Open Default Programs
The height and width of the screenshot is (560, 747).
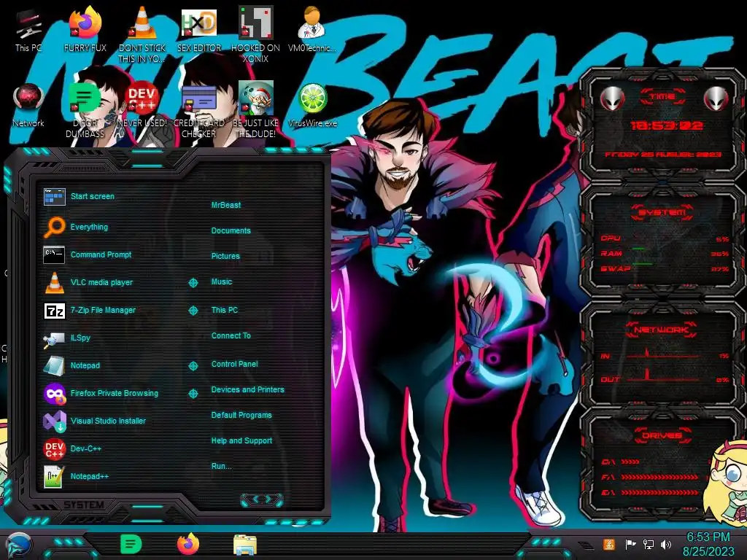click(241, 415)
